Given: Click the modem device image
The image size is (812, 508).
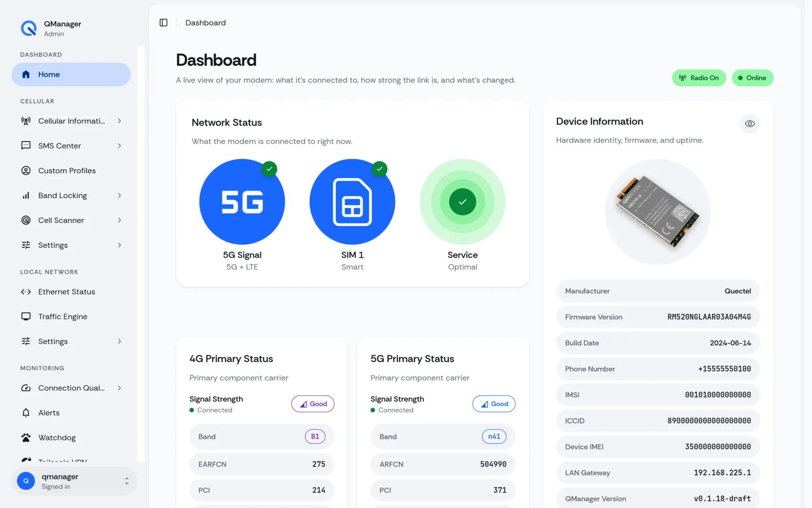Looking at the screenshot, I should click(658, 212).
